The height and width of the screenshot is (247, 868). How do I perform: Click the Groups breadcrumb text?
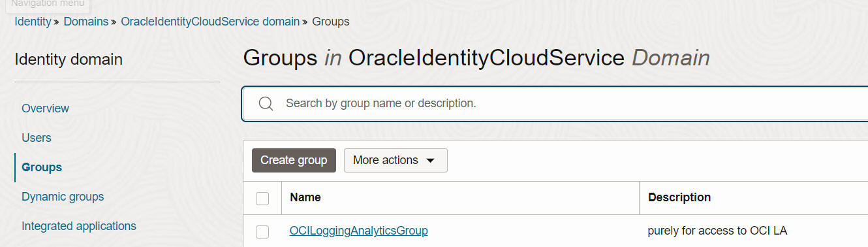click(331, 22)
